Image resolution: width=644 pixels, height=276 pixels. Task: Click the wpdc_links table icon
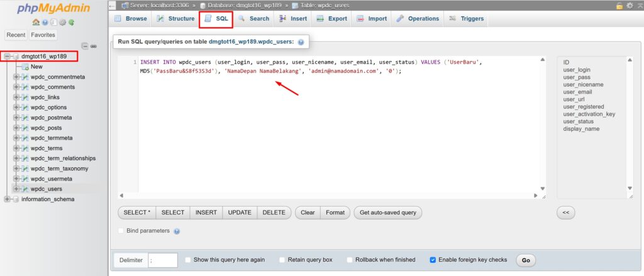tap(25, 97)
